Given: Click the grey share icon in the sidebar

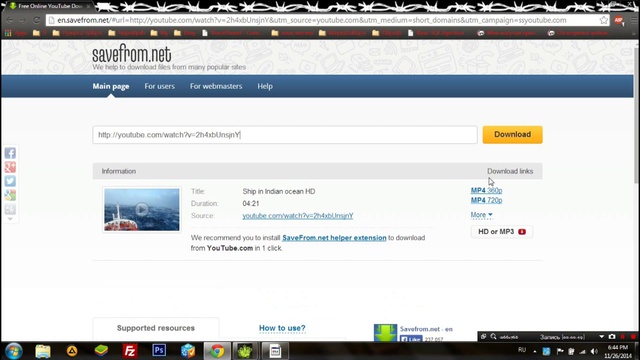Looking at the screenshot, I should (10, 209).
